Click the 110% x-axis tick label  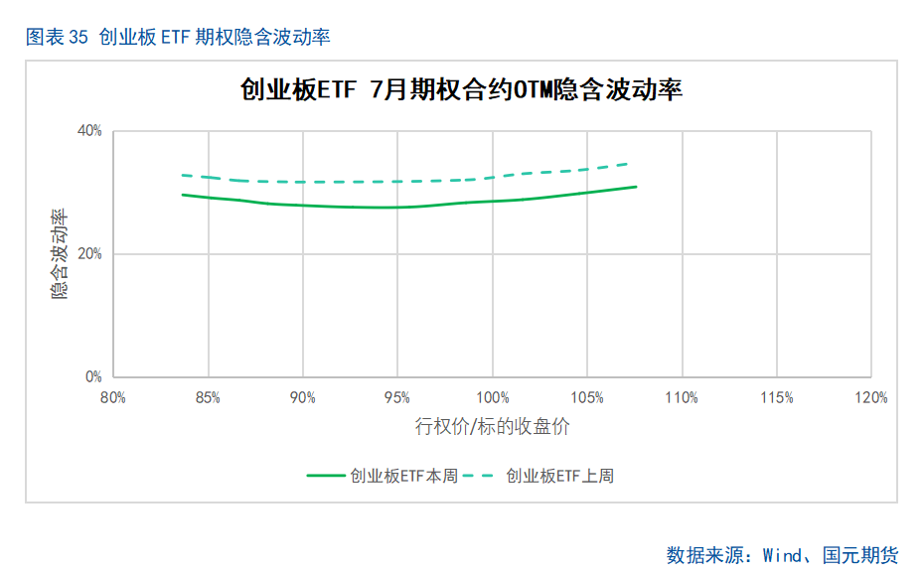click(x=683, y=397)
